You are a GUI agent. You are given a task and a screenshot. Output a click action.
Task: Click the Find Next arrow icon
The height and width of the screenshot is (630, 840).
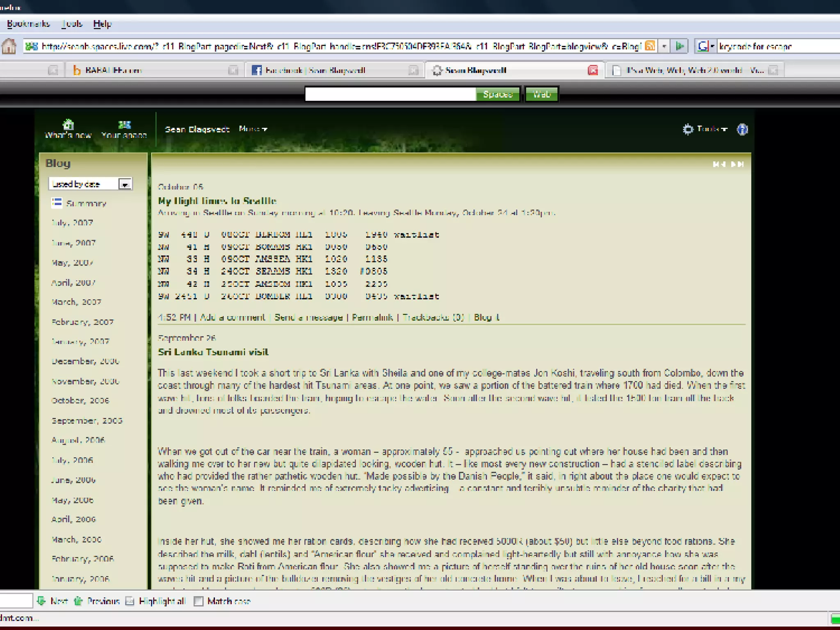pos(41,601)
